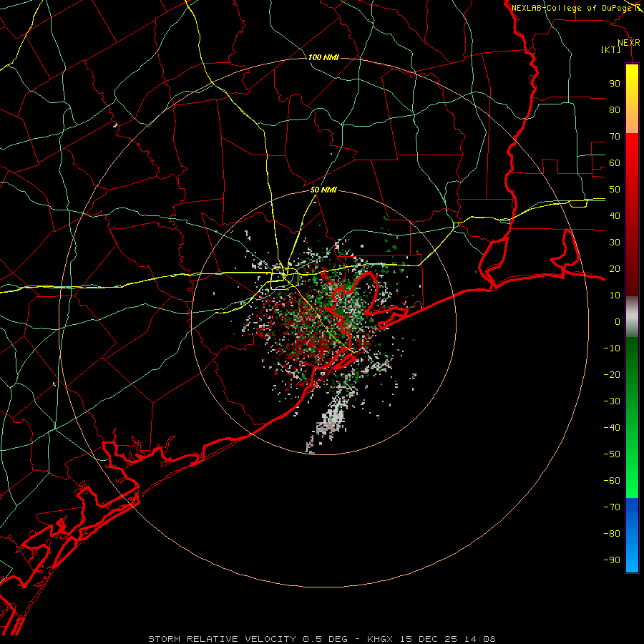Click the "-50" scale value
The height and width of the screenshot is (644, 644).
coord(612,454)
